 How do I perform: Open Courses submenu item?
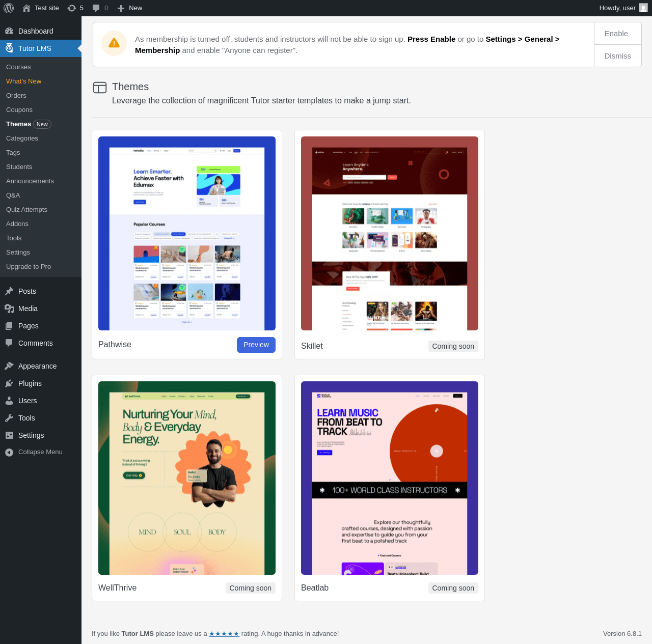(18, 67)
